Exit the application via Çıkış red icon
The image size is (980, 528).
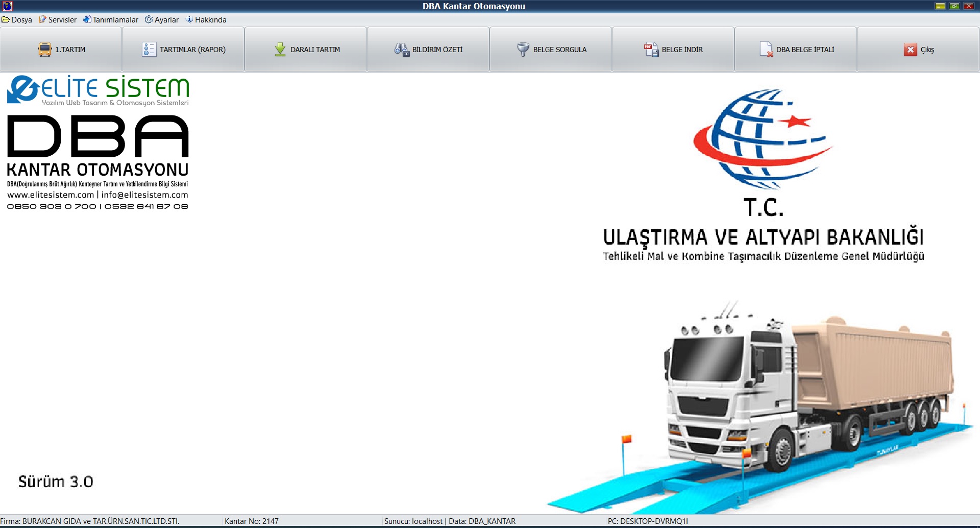point(919,50)
